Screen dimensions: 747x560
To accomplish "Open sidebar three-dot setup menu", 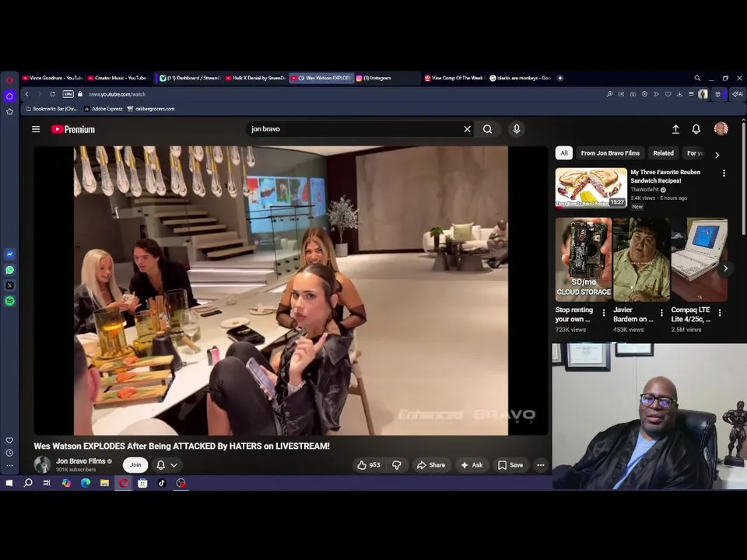I will coord(9,465).
